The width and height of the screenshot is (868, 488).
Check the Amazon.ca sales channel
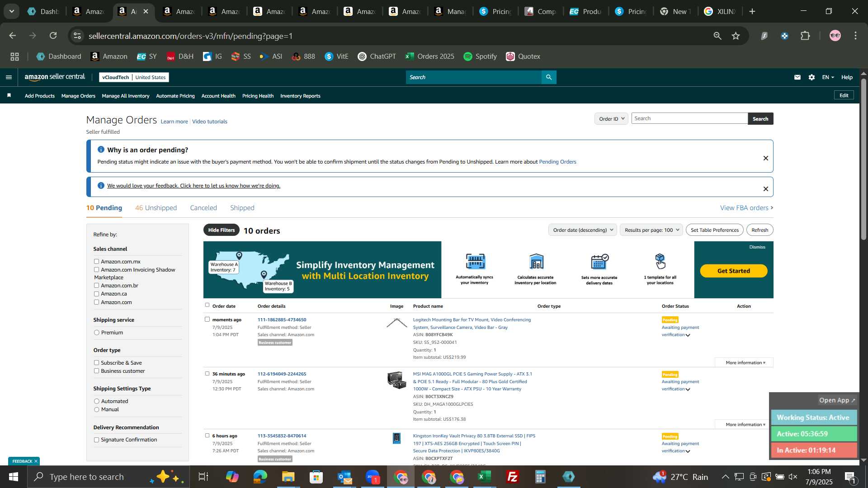tap(96, 294)
